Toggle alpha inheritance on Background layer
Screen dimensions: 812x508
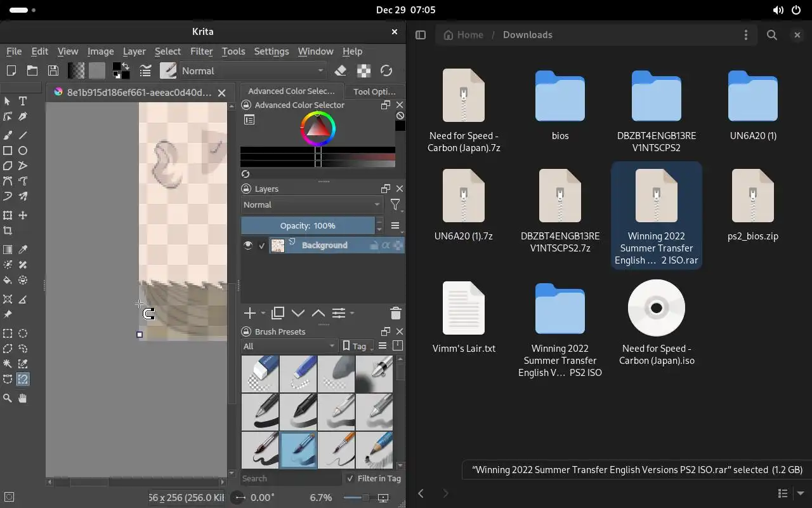pyautogui.click(x=386, y=245)
